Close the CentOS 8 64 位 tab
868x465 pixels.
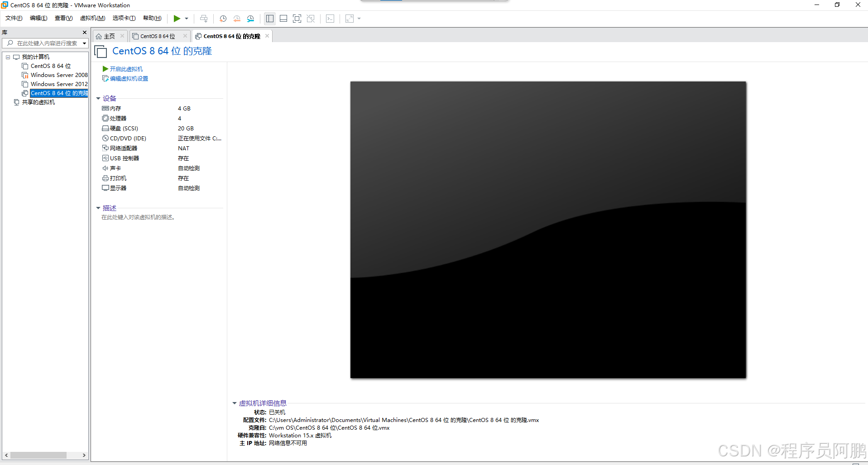(185, 36)
